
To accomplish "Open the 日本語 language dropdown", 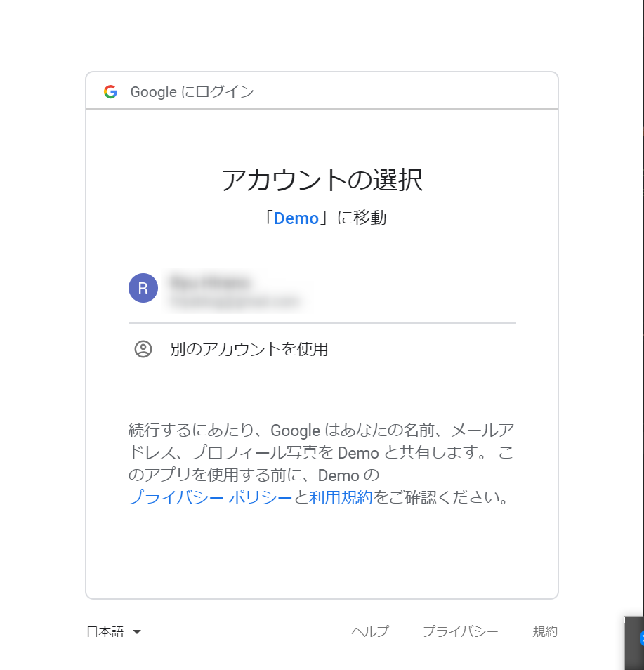I will [x=114, y=631].
